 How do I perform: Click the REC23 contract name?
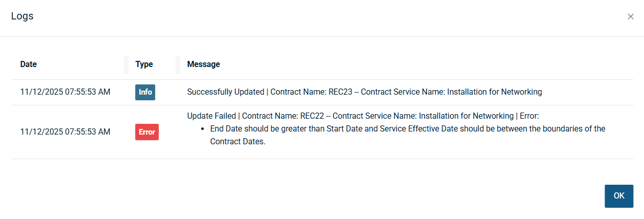pyautogui.click(x=339, y=92)
